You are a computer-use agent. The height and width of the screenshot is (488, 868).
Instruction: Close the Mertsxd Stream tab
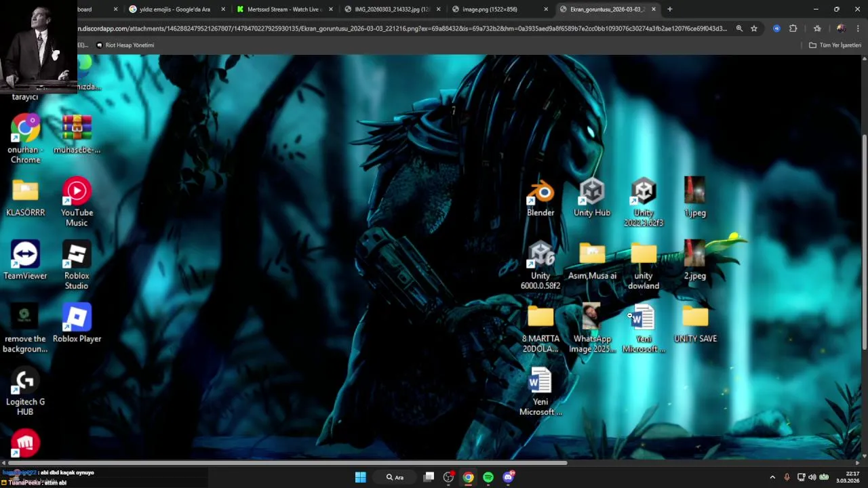pos(331,9)
